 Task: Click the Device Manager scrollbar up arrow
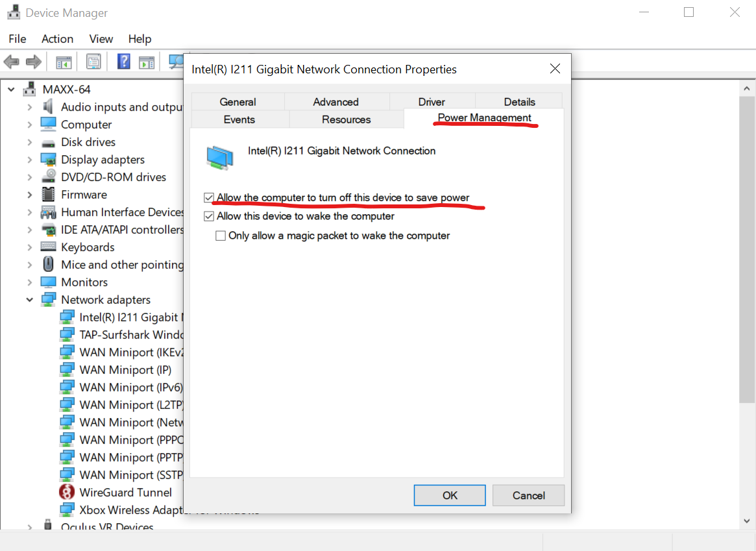(747, 89)
